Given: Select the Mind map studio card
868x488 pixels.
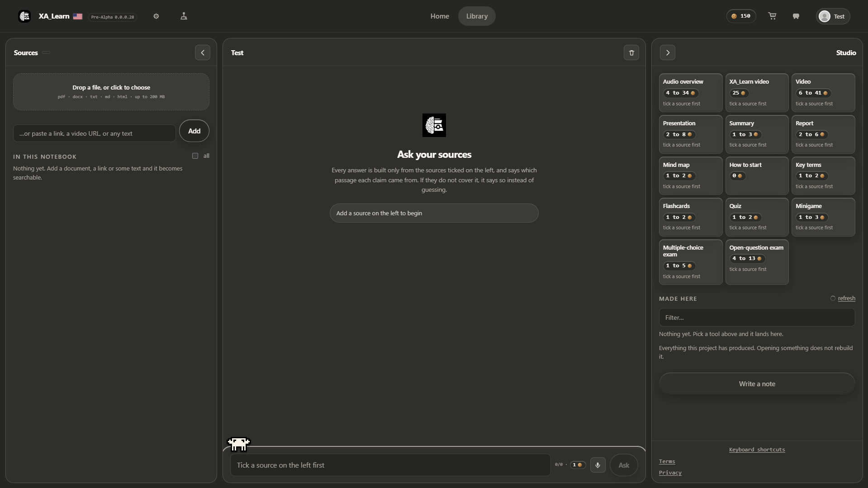Looking at the screenshot, I should (x=691, y=175).
